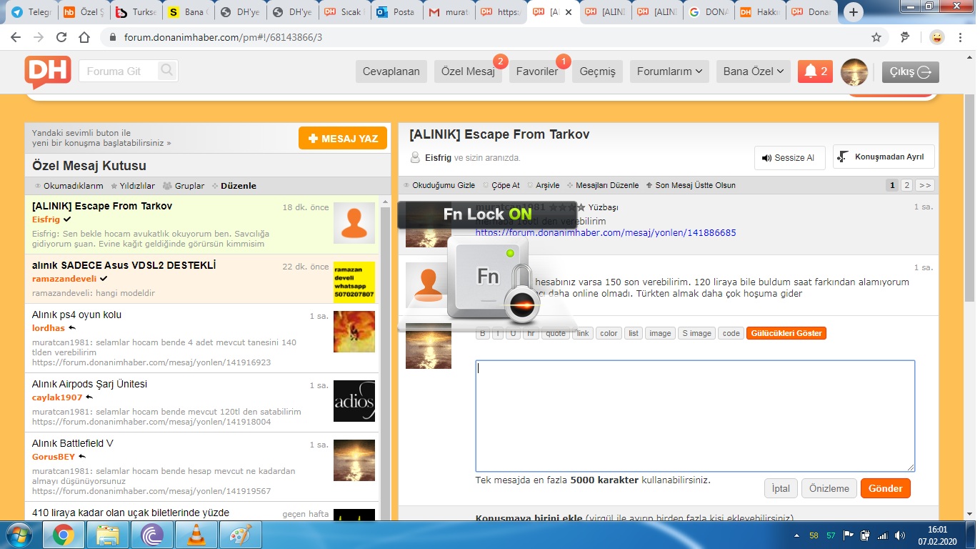The height and width of the screenshot is (549, 980).
Task: Show smileys with Gülücükleri Göster
Action: [x=786, y=333]
